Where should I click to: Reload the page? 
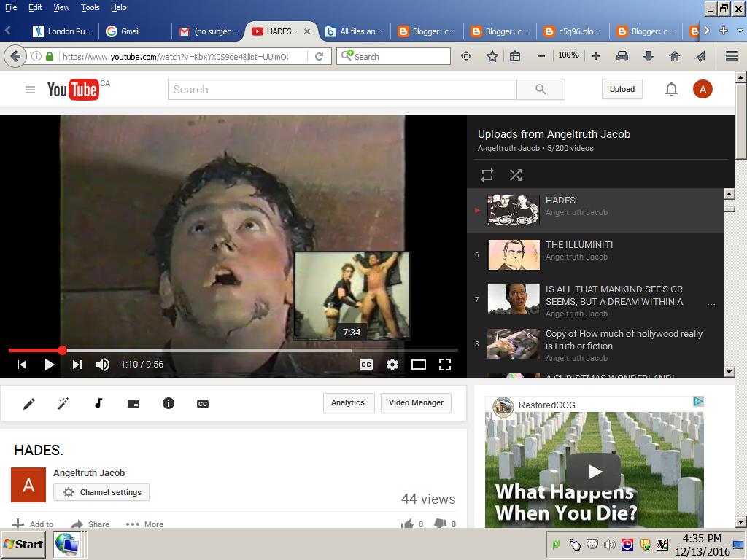tap(320, 56)
